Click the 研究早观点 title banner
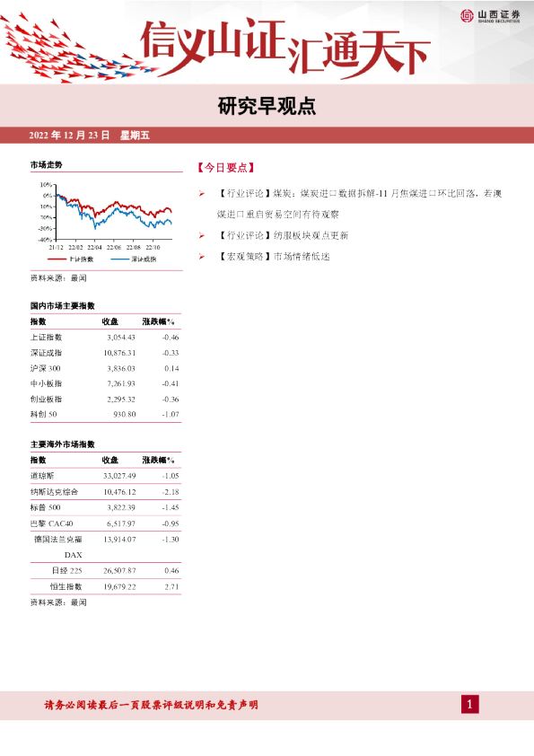 pyautogui.click(x=267, y=106)
